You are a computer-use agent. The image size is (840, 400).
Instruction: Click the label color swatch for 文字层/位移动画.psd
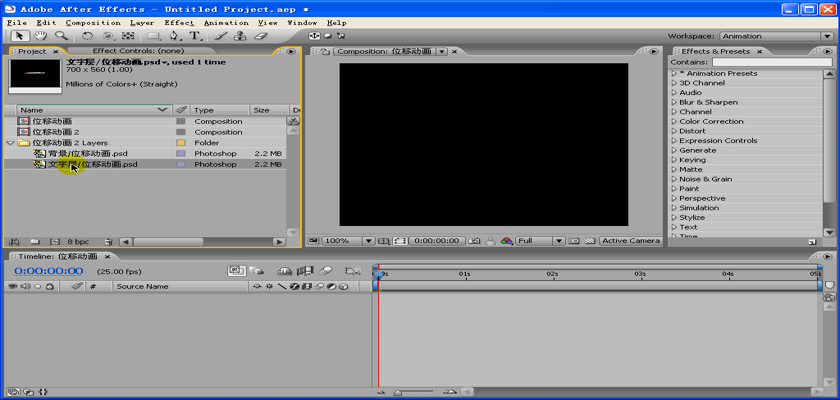(181, 164)
